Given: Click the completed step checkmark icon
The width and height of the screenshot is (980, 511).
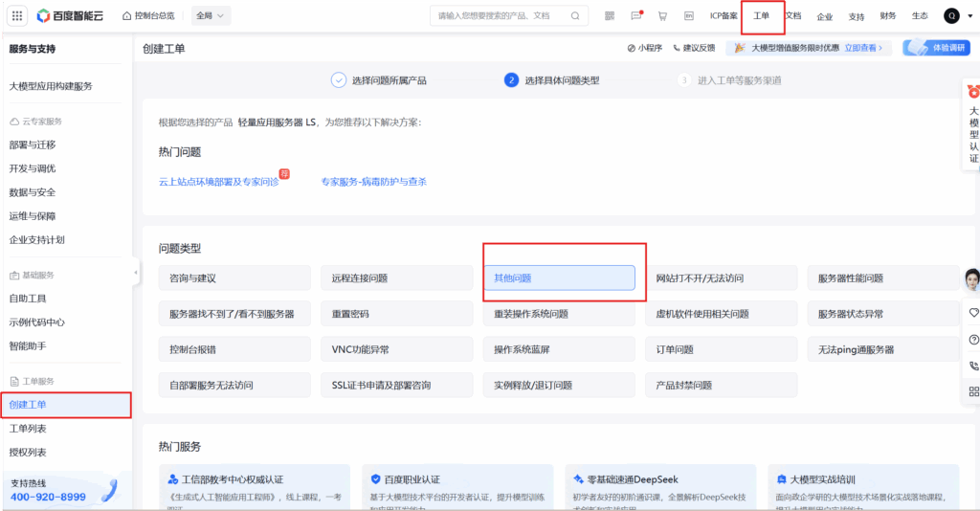Looking at the screenshot, I should (x=338, y=80).
